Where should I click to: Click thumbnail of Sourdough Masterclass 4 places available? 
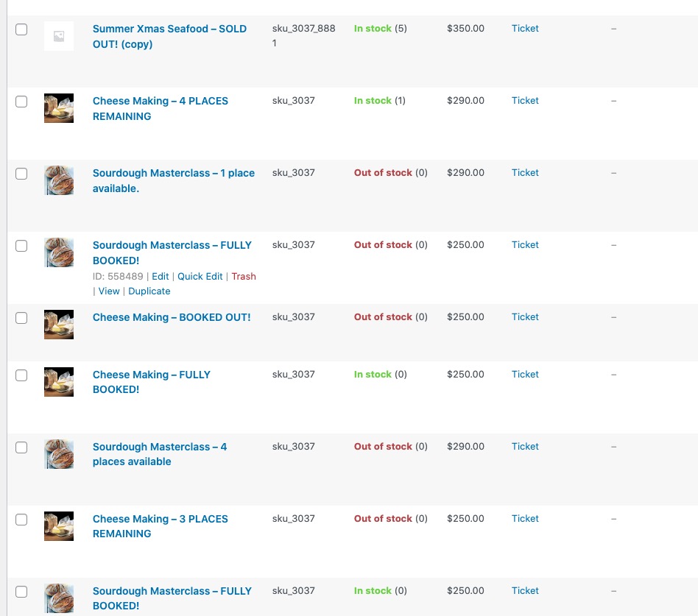tap(59, 454)
